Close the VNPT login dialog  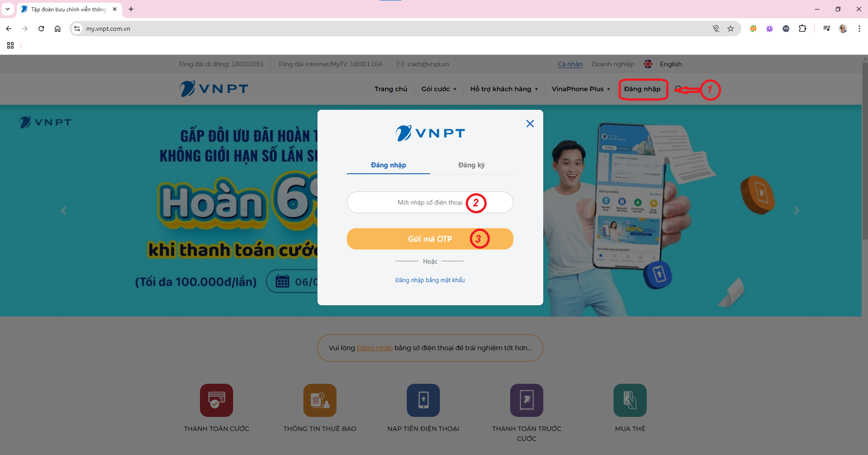point(530,123)
